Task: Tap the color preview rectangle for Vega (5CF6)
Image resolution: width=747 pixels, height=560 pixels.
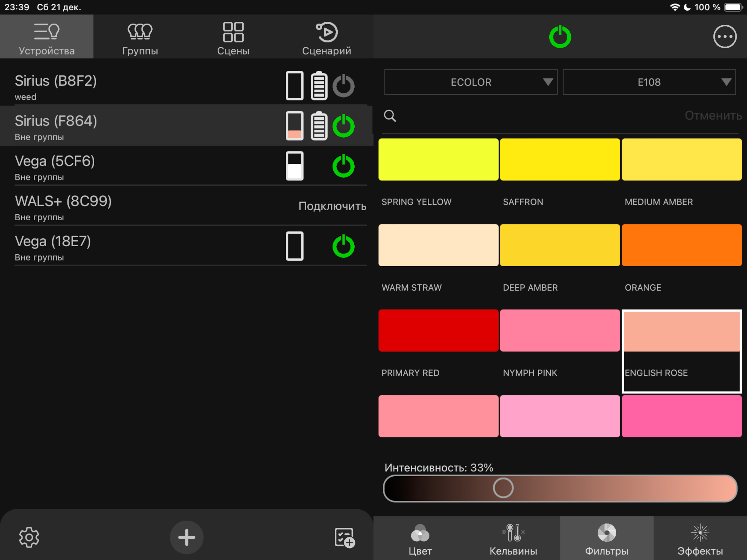Action: coord(294,166)
